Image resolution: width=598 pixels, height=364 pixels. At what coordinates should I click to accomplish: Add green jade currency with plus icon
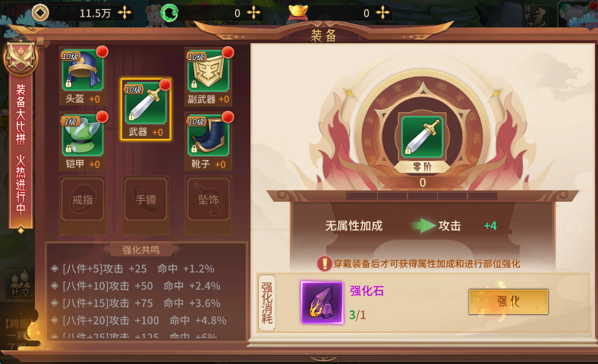click(x=253, y=13)
